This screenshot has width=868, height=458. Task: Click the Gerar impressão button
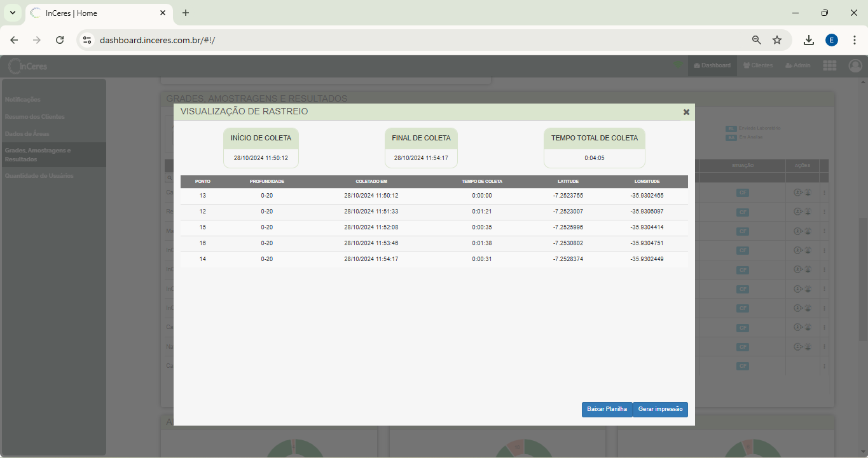[661, 410]
